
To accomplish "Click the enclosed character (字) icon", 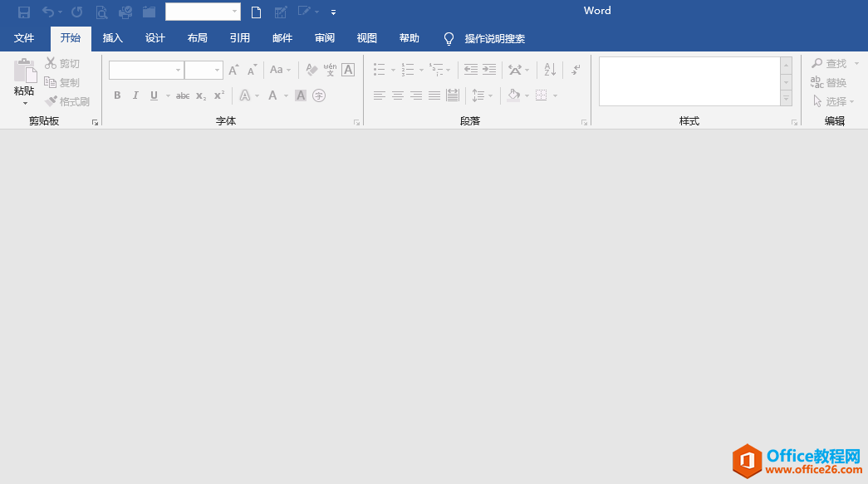I will 319,95.
